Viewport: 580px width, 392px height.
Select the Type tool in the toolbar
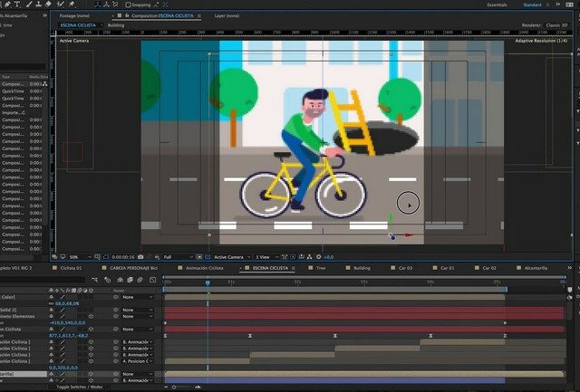point(19,5)
